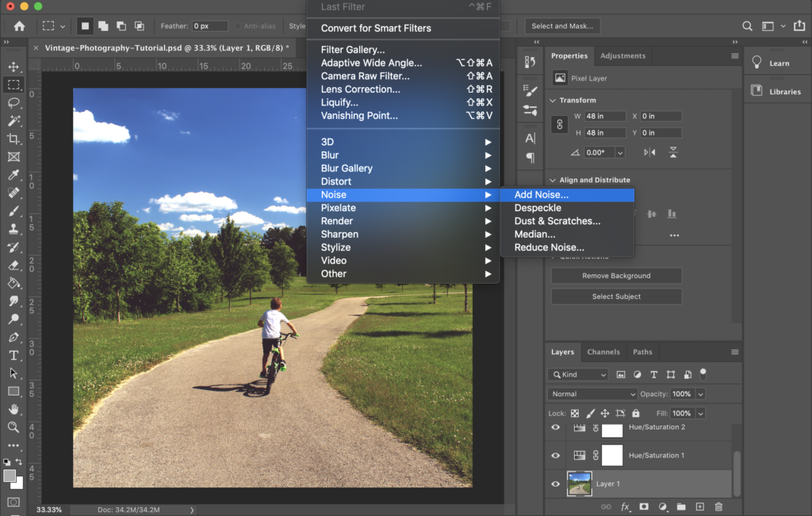
Task: Switch to the Adjustments tab
Action: [623, 56]
